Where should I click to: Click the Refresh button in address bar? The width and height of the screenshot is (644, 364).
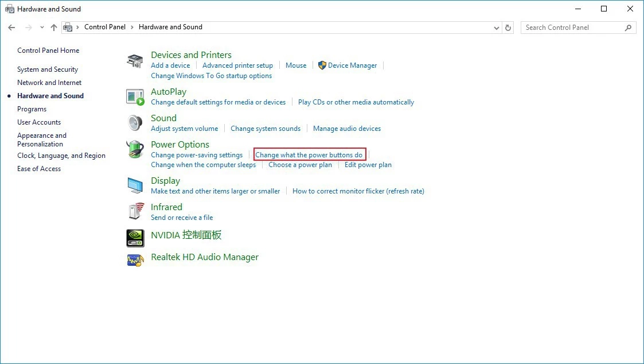coord(508,28)
